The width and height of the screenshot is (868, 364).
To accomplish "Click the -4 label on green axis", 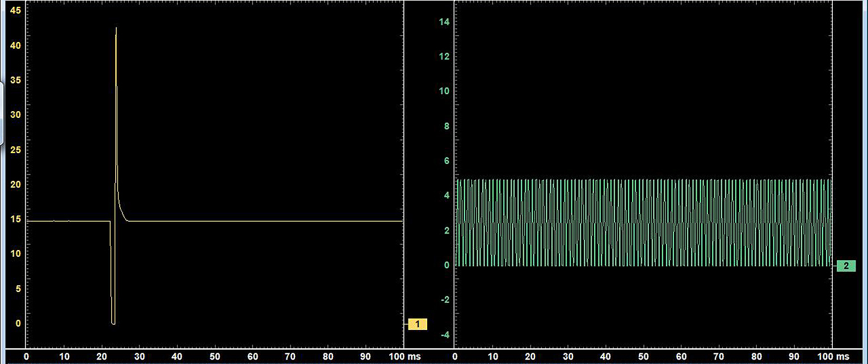I will (x=444, y=335).
